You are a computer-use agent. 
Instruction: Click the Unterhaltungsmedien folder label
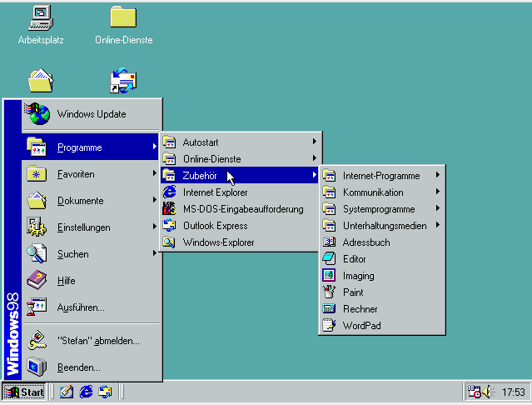385,226
